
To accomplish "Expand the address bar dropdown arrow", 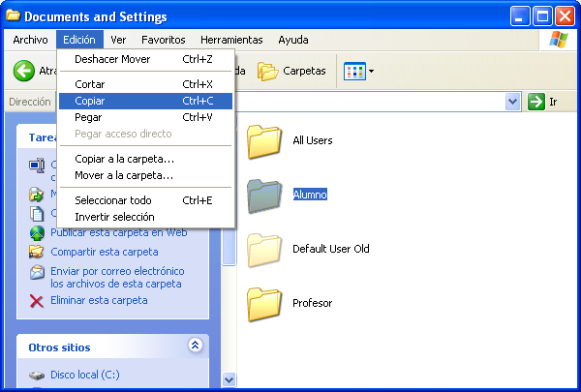I will point(512,102).
